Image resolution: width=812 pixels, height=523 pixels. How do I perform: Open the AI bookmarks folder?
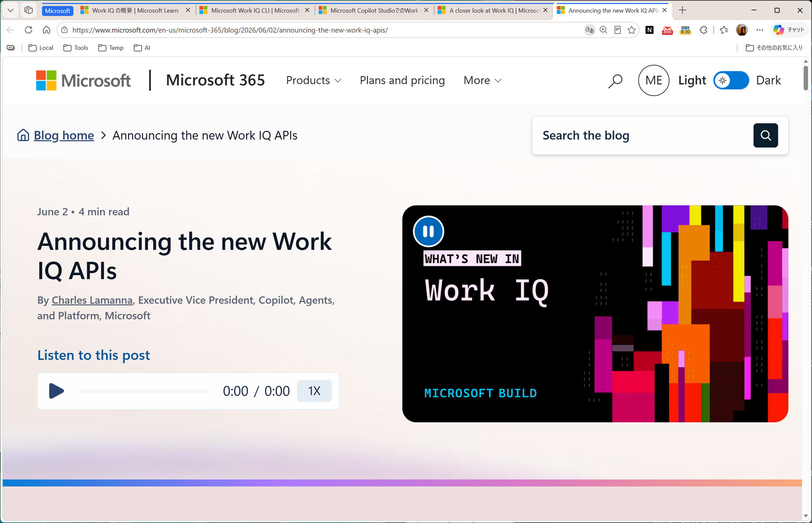point(142,48)
